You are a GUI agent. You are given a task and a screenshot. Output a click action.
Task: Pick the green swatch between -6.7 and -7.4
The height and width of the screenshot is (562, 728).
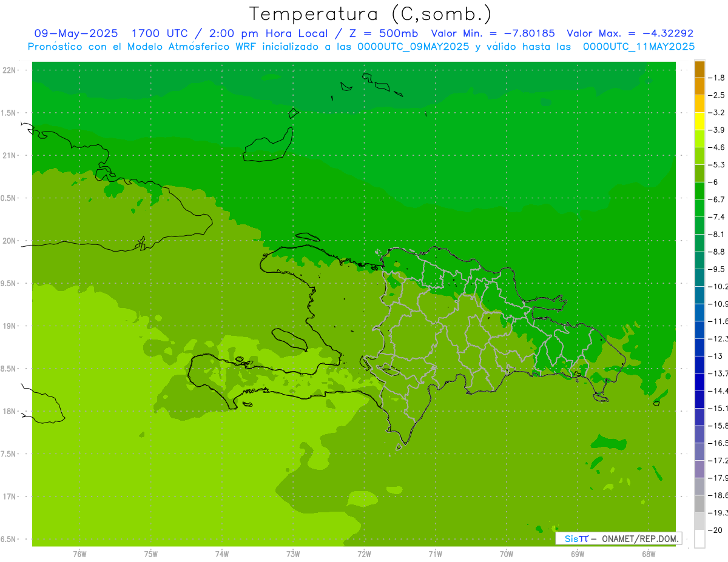(699, 208)
